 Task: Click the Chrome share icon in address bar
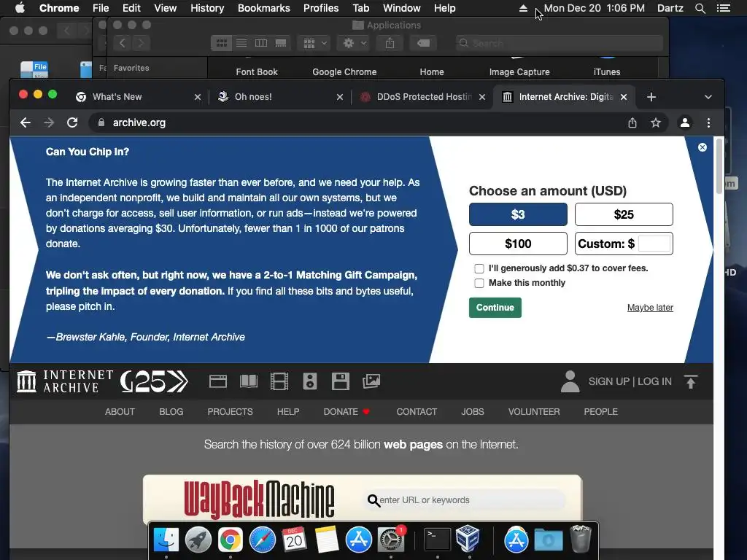[632, 122]
